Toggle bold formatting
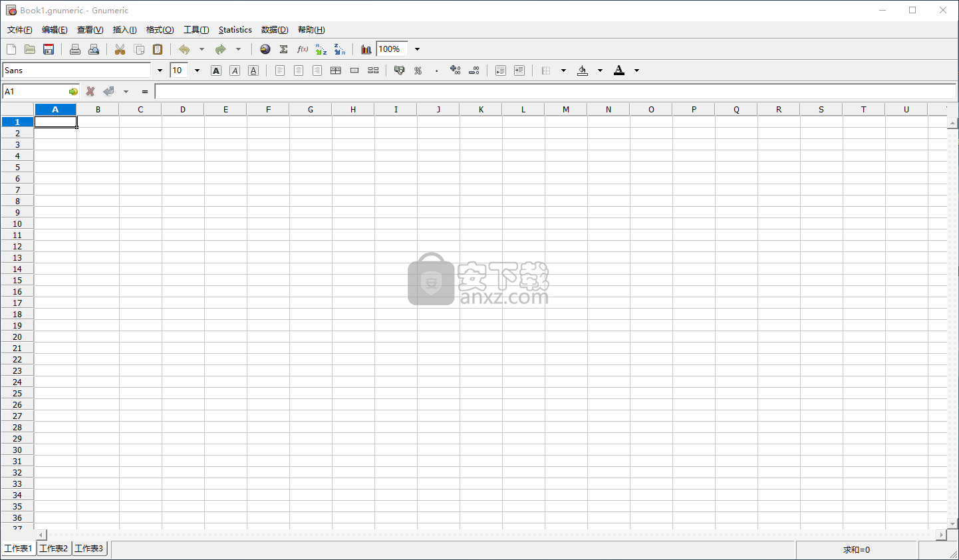The width and height of the screenshot is (959, 560). 216,70
